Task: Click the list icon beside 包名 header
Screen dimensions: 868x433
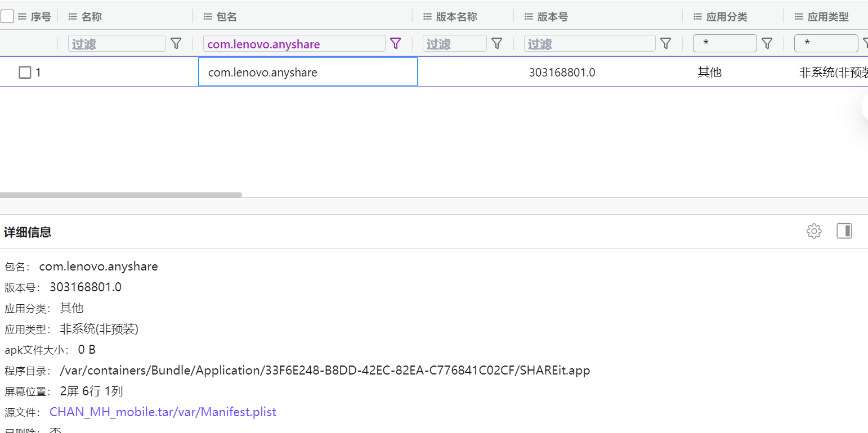Action: point(208,17)
